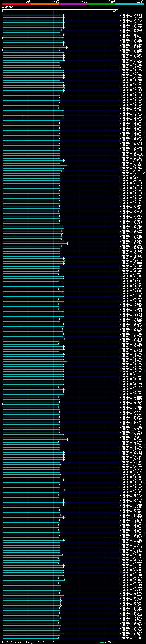
Task: Select hit label UniRef100_A1D4D0
Action: [131, 243]
